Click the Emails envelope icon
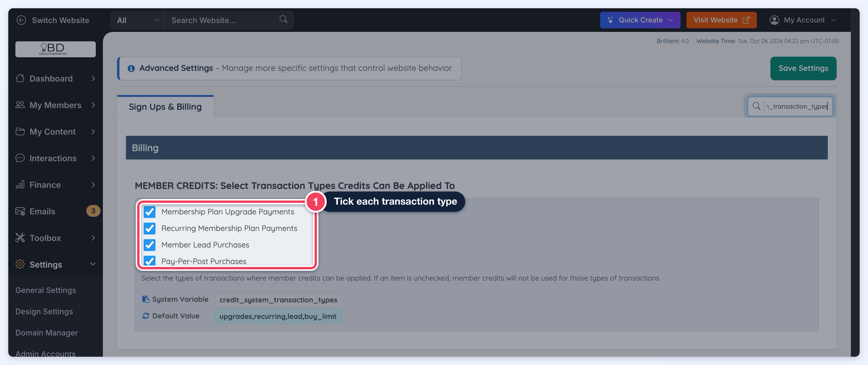 tap(20, 211)
